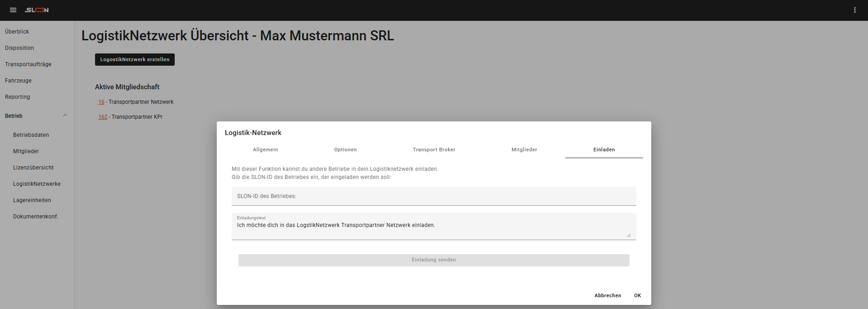The width and height of the screenshot is (868, 309).
Task: Click the SLON logo
Action: (x=37, y=10)
